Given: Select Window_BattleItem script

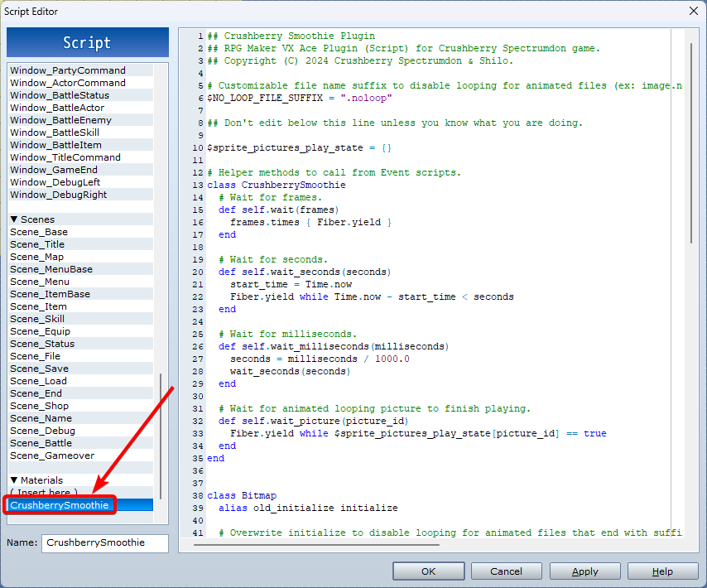Looking at the screenshot, I should pyautogui.click(x=81, y=145).
